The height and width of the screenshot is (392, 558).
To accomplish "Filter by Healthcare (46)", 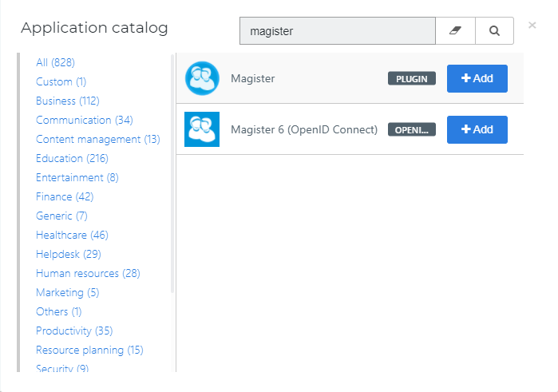I will point(72,236).
